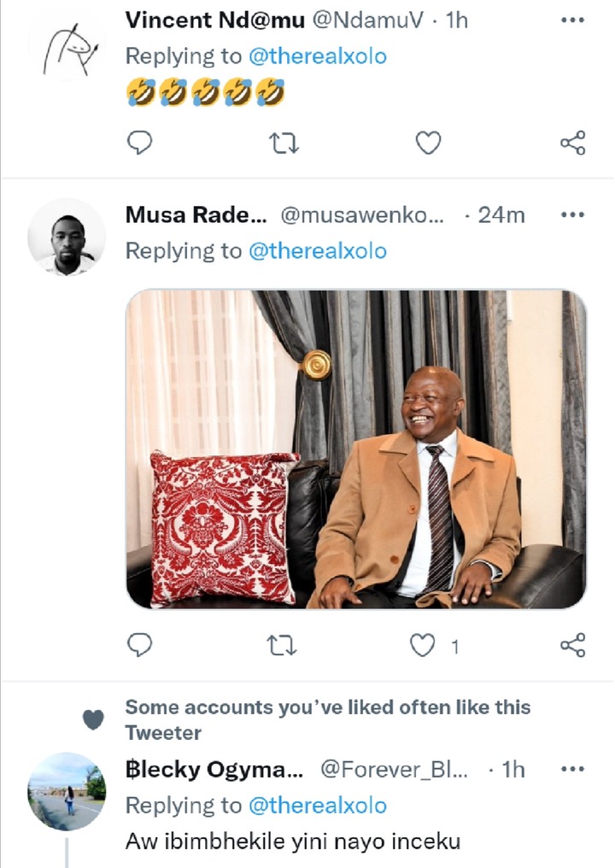
Task: Like Vincent Nd@mu's tweet
Action: click(x=427, y=144)
